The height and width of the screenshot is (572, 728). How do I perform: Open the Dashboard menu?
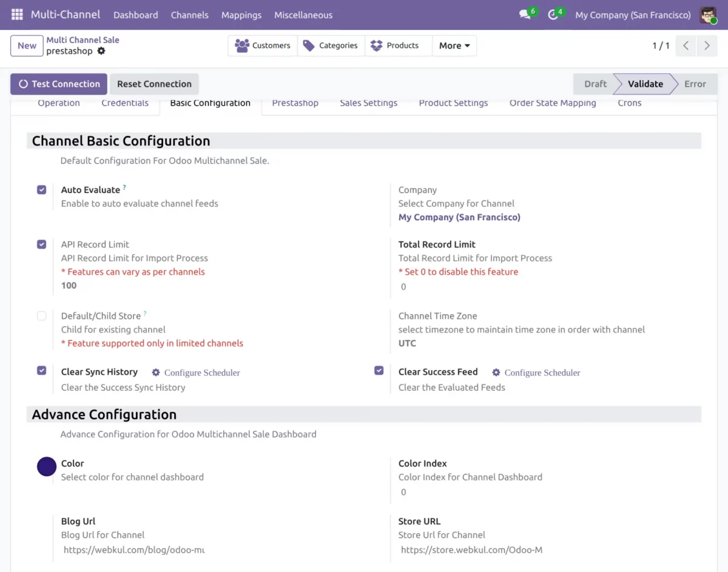point(135,15)
